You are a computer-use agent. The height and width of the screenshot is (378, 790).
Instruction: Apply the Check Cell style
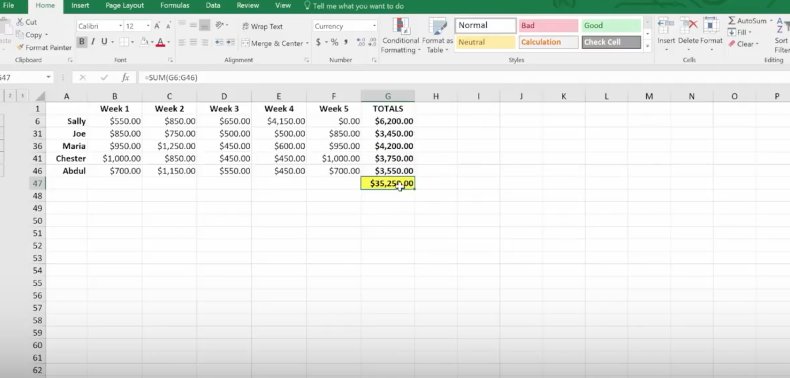[x=611, y=42]
